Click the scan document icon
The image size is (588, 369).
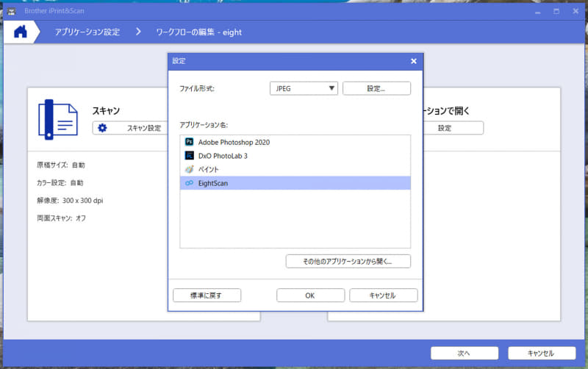tap(58, 120)
